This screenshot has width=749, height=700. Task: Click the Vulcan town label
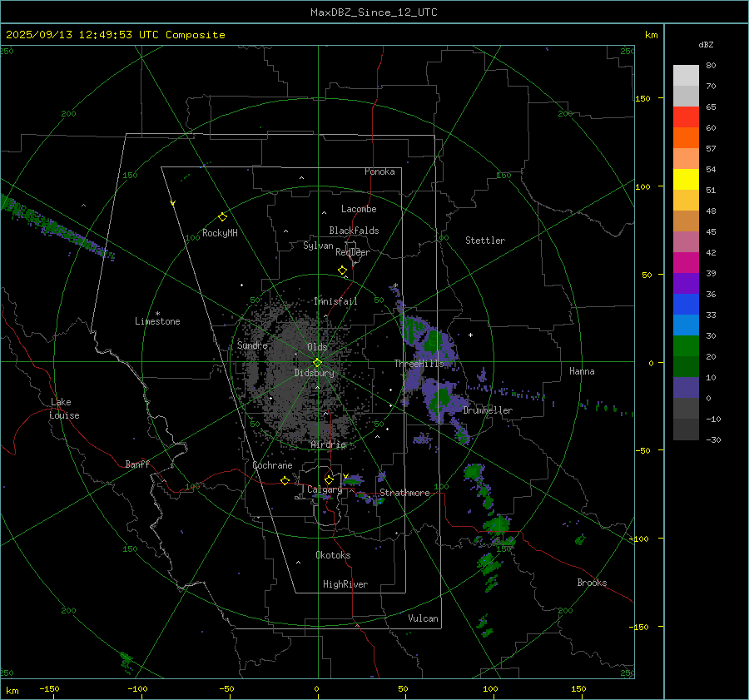pyautogui.click(x=424, y=618)
